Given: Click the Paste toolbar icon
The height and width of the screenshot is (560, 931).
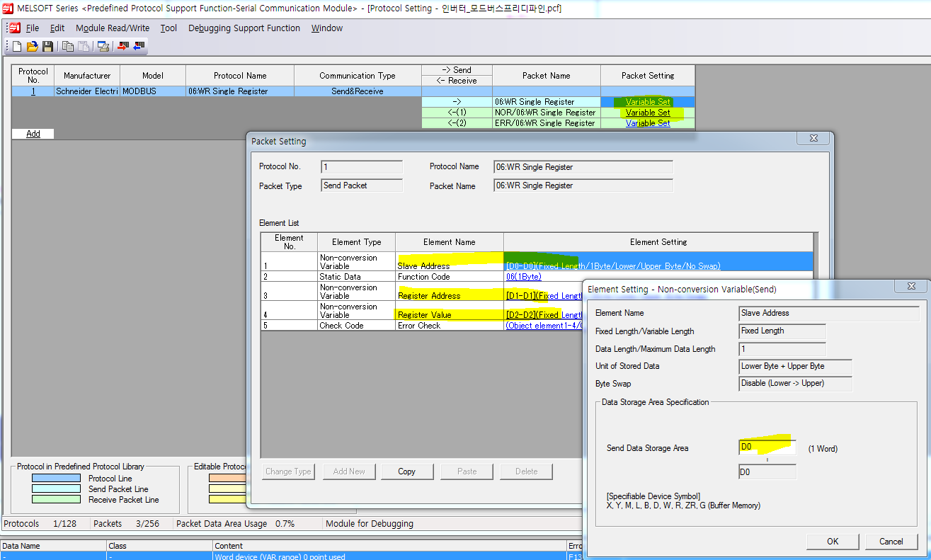Looking at the screenshot, I should point(83,47).
